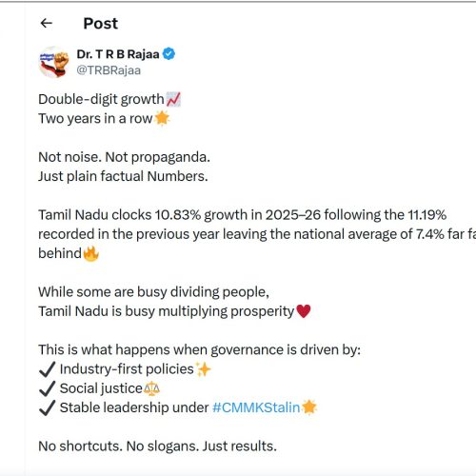
Task: Open the #CMMKStalin hashtag
Action: pos(256,407)
